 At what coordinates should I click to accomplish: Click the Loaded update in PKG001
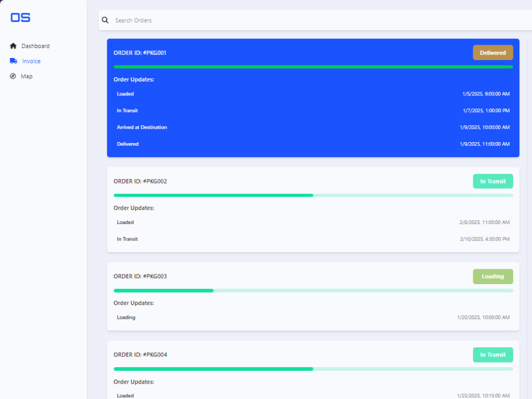point(125,94)
